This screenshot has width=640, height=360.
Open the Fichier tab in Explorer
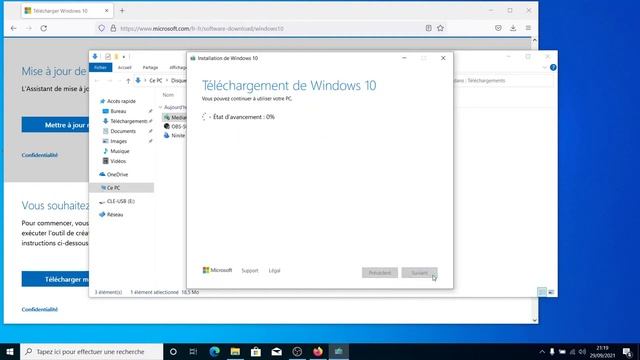[x=100, y=67]
